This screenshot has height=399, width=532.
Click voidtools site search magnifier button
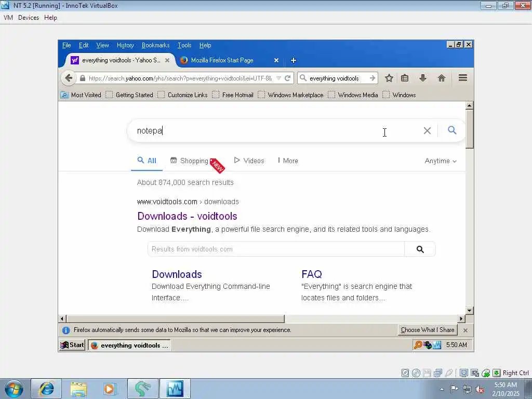pos(420,249)
